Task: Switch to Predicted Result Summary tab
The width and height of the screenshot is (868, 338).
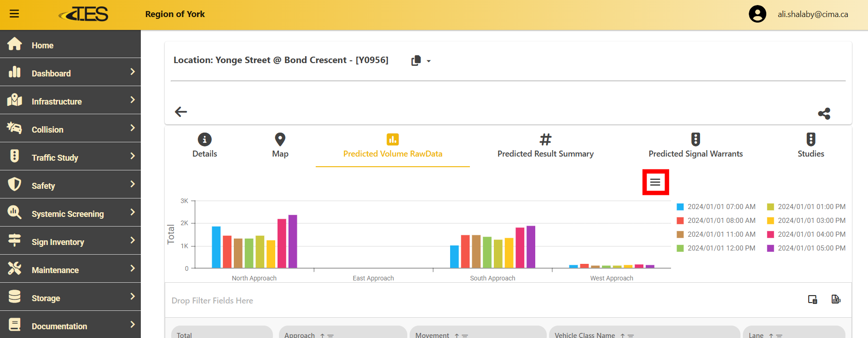Action: (x=545, y=146)
